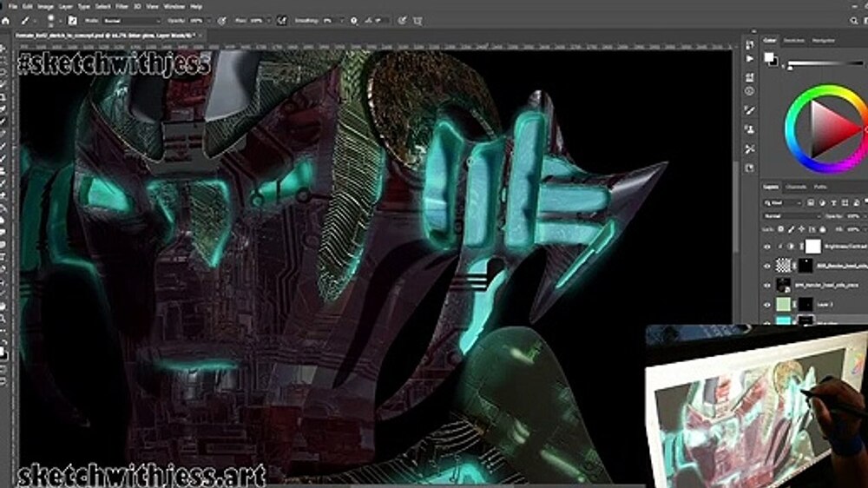Image resolution: width=868 pixels, height=488 pixels.
Task: Expand the Smoothing slider arrow
Action: pos(340,21)
